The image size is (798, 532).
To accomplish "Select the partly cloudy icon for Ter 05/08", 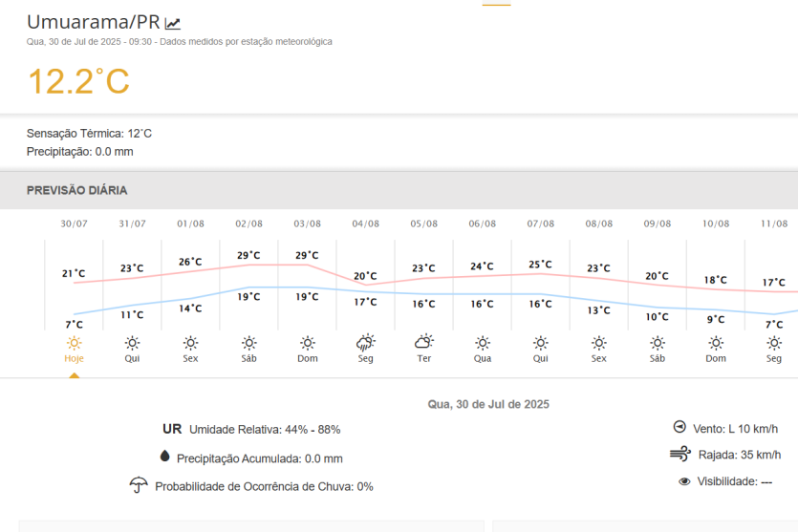I will click(x=423, y=342).
